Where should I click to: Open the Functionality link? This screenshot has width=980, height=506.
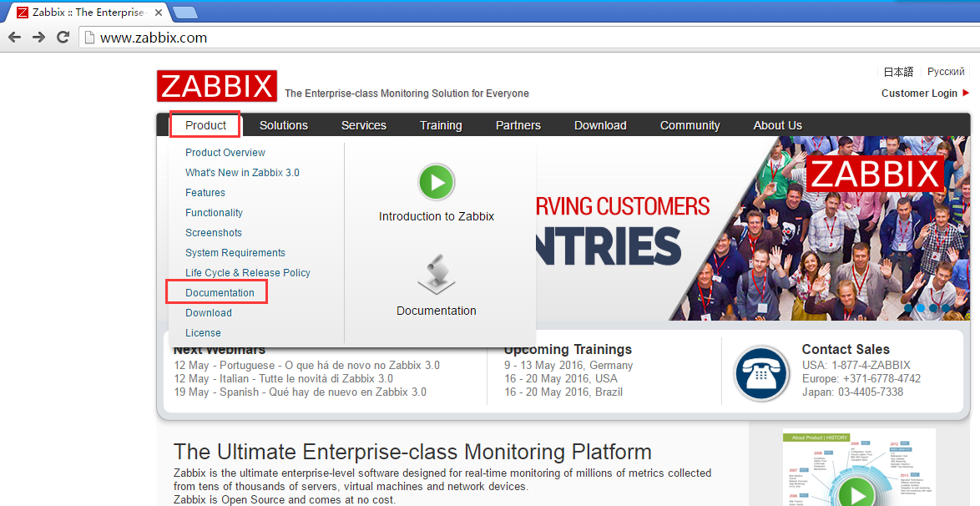tap(214, 213)
